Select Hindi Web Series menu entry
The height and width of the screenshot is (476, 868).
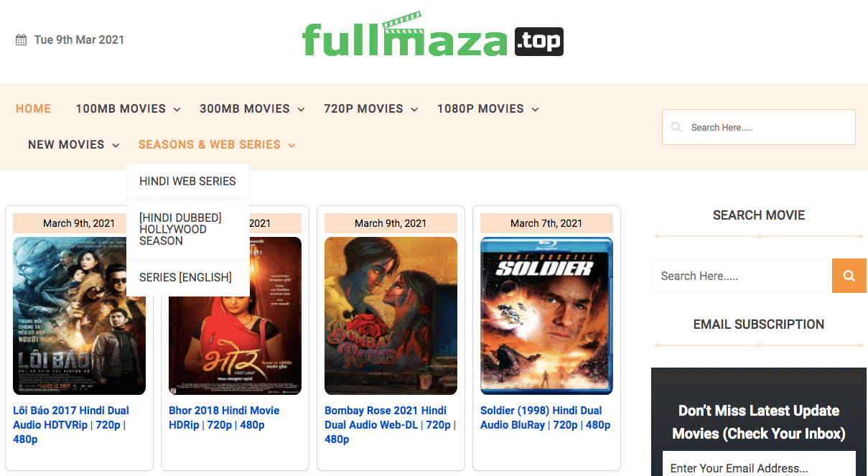point(187,182)
